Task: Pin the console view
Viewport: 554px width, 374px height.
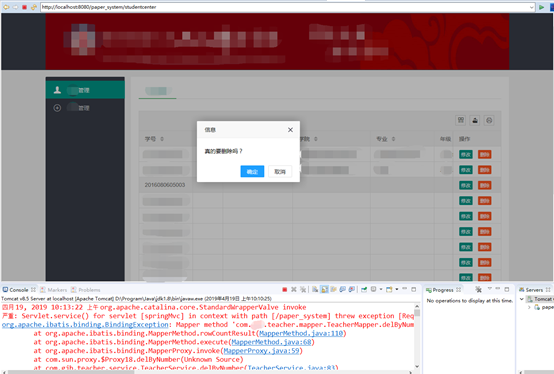Action: tap(364, 290)
